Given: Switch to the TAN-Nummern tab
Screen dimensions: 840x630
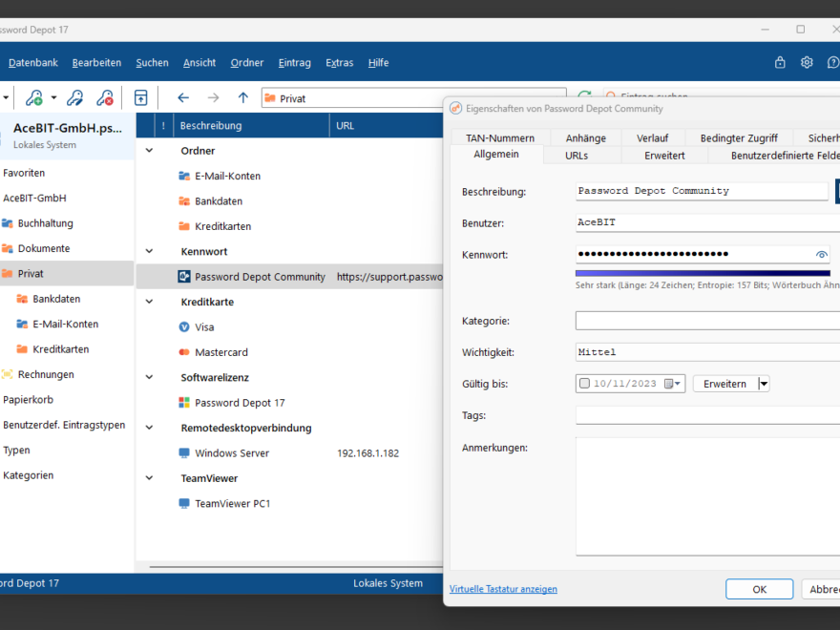Looking at the screenshot, I should tap(500, 137).
